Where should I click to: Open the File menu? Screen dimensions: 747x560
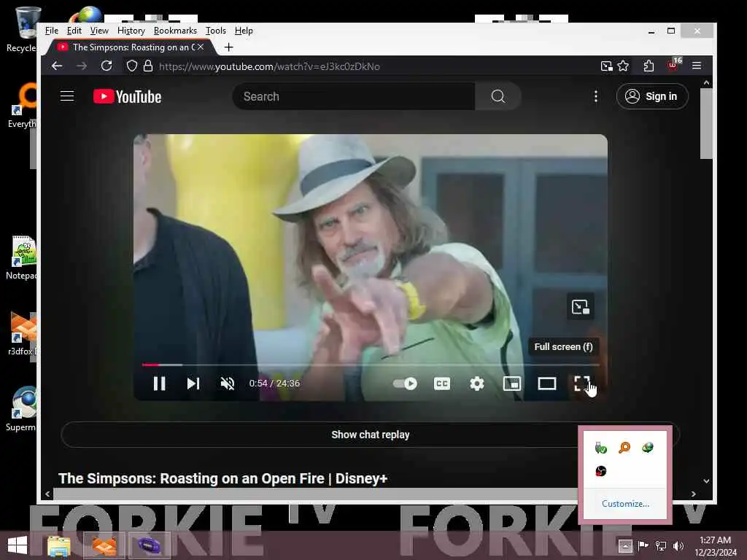(52, 31)
